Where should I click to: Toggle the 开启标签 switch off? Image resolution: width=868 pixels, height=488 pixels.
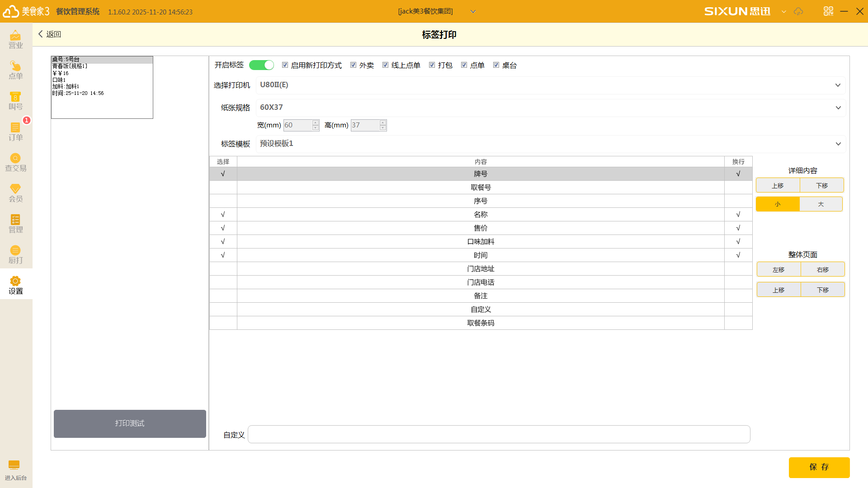click(x=261, y=65)
